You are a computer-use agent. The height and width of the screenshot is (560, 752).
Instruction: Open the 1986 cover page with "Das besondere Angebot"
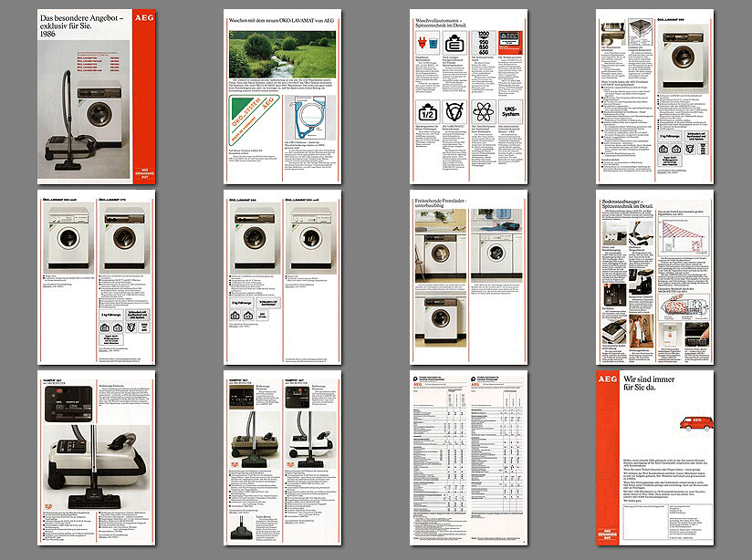[x=97, y=97]
